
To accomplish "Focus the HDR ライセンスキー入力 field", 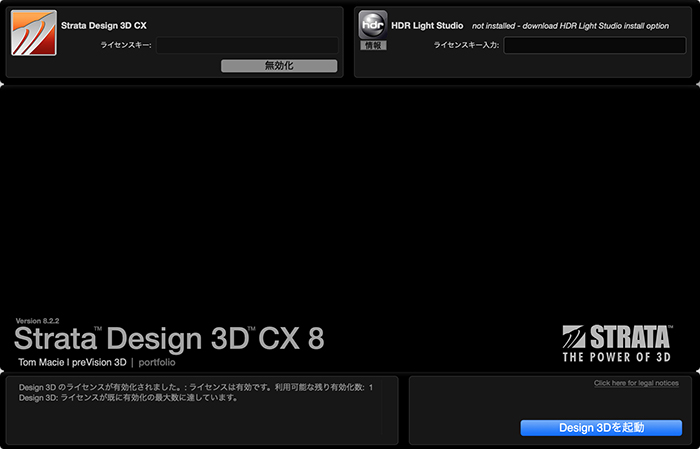I will [x=595, y=45].
